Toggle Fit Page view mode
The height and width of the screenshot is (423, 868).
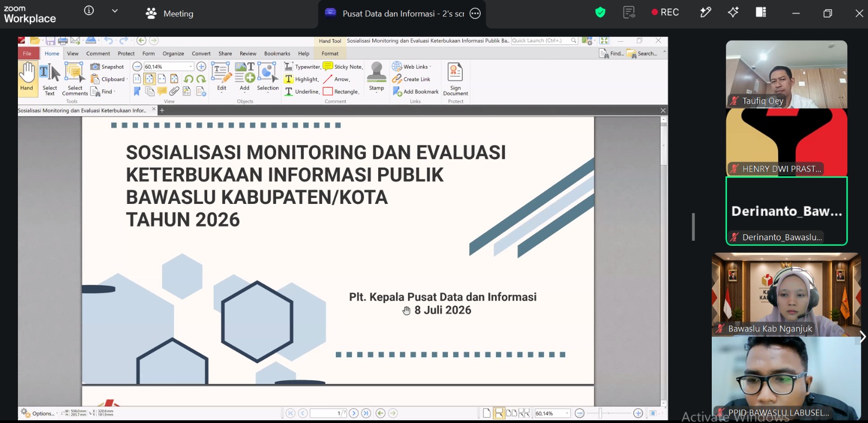[150, 79]
